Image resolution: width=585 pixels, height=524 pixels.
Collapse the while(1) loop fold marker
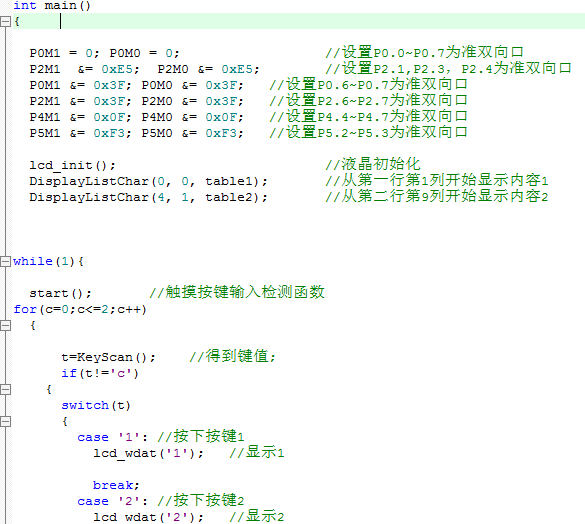[x=5, y=261]
